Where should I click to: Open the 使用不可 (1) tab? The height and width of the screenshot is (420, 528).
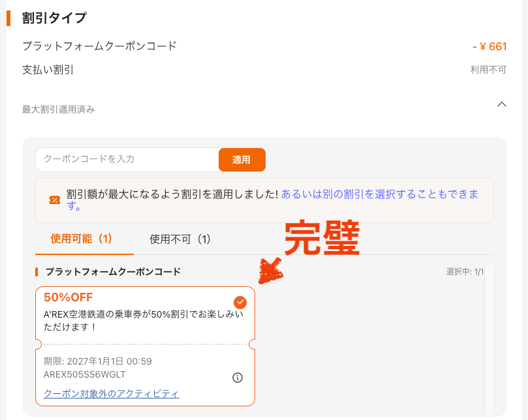coord(180,239)
